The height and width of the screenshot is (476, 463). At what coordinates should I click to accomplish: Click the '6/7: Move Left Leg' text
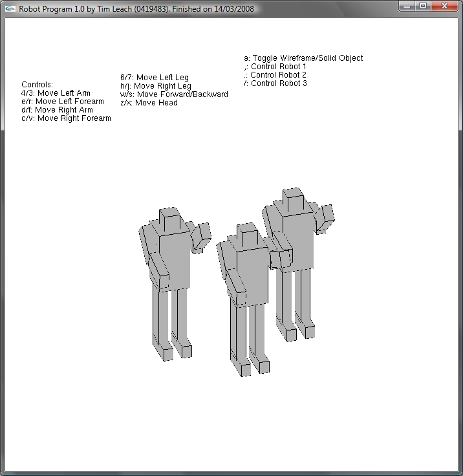point(155,78)
